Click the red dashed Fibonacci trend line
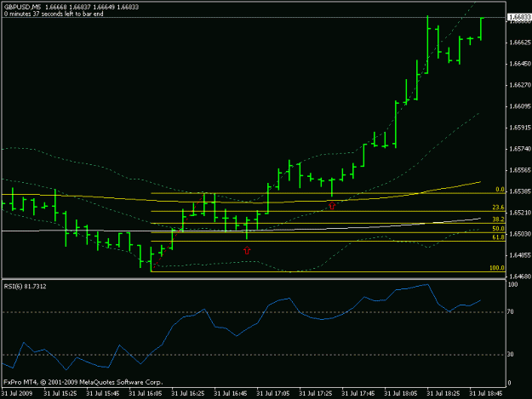 point(178,232)
